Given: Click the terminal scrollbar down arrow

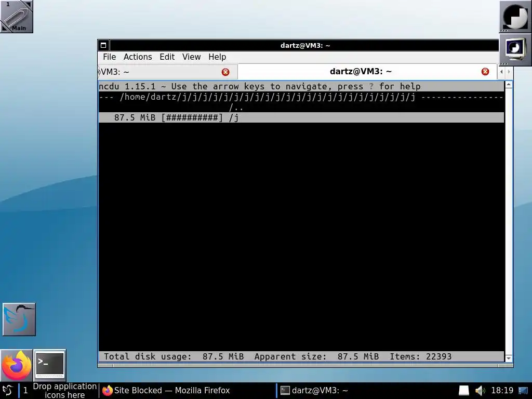Looking at the screenshot, I should [509, 358].
